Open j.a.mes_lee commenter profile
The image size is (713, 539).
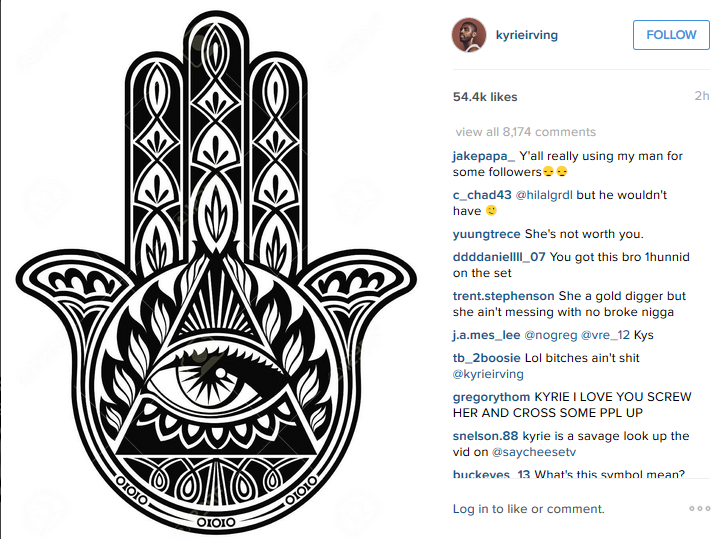[x=487, y=335]
